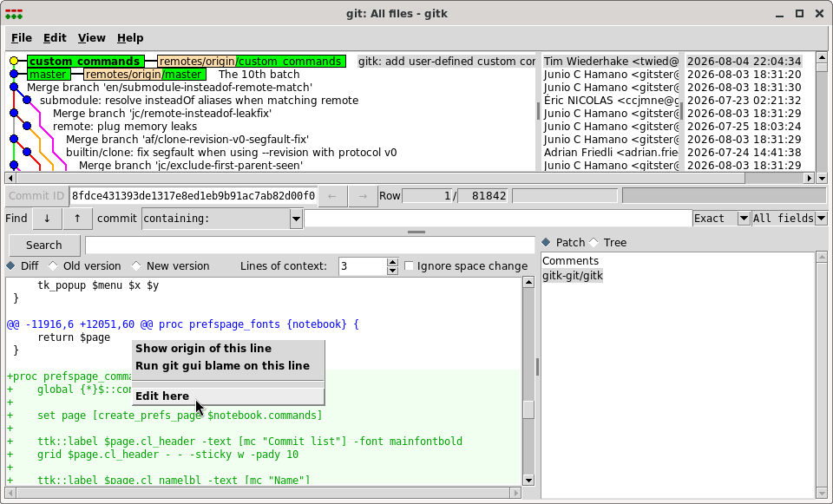Click the find text input field
The height and width of the screenshot is (504, 833).
point(498,219)
